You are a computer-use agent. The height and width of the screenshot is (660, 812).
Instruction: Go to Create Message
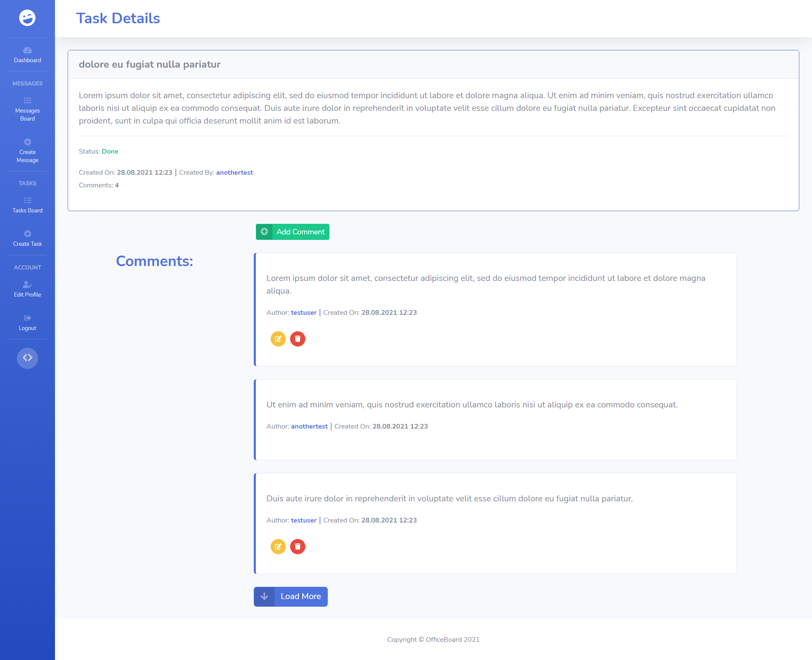click(27, 151)
